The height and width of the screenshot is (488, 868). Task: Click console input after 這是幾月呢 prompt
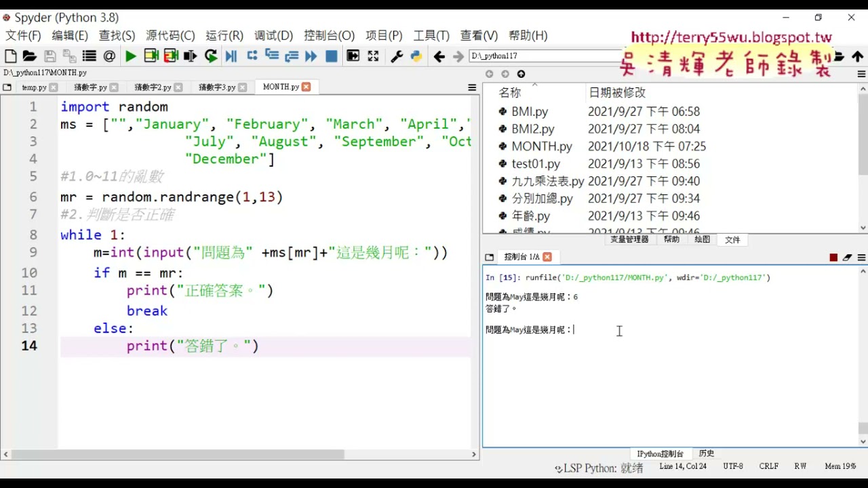click(575, 330)
